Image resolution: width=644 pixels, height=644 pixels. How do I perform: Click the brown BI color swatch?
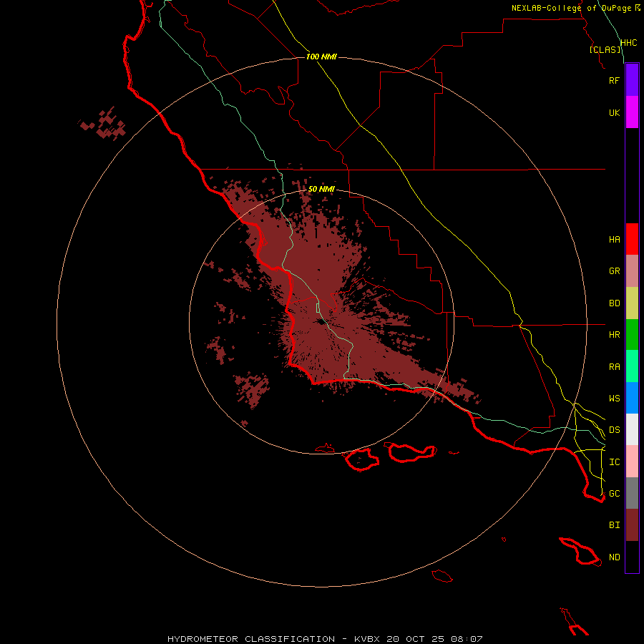click(632, 525)
